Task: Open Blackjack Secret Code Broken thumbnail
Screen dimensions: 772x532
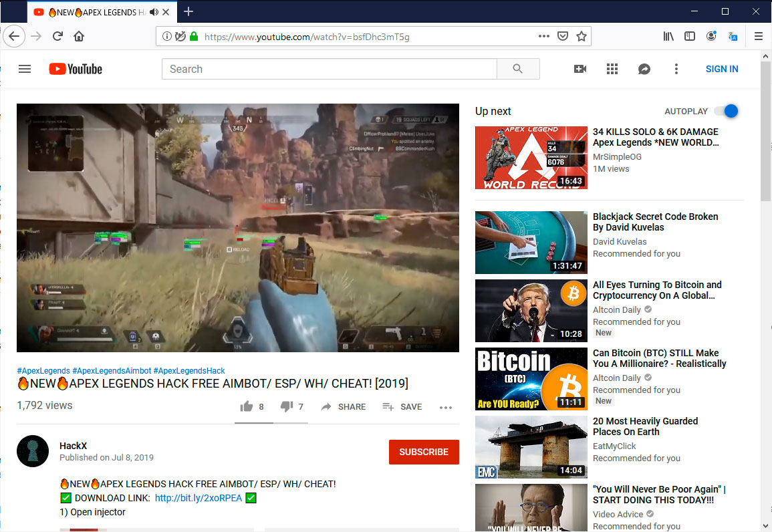Action: (x=531, y=243)
